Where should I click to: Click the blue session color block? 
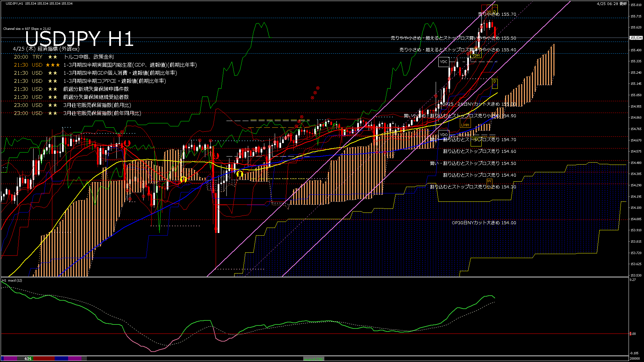click(x=61, y=359)
